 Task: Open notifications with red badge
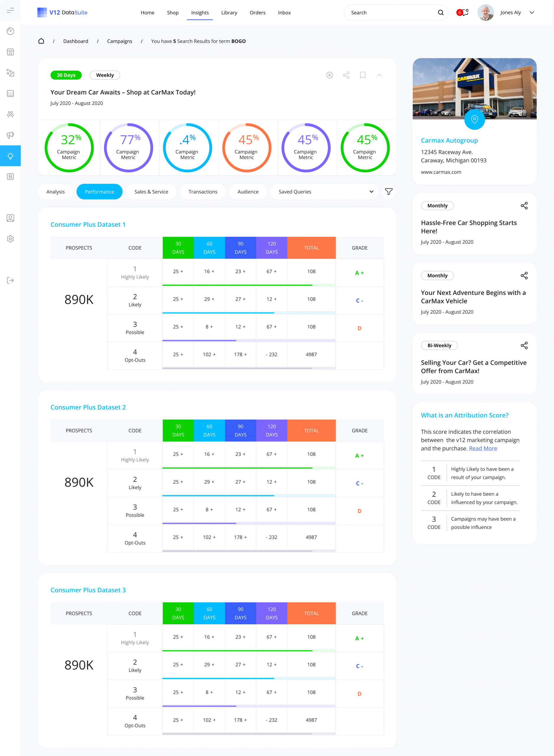click(462, 13)
